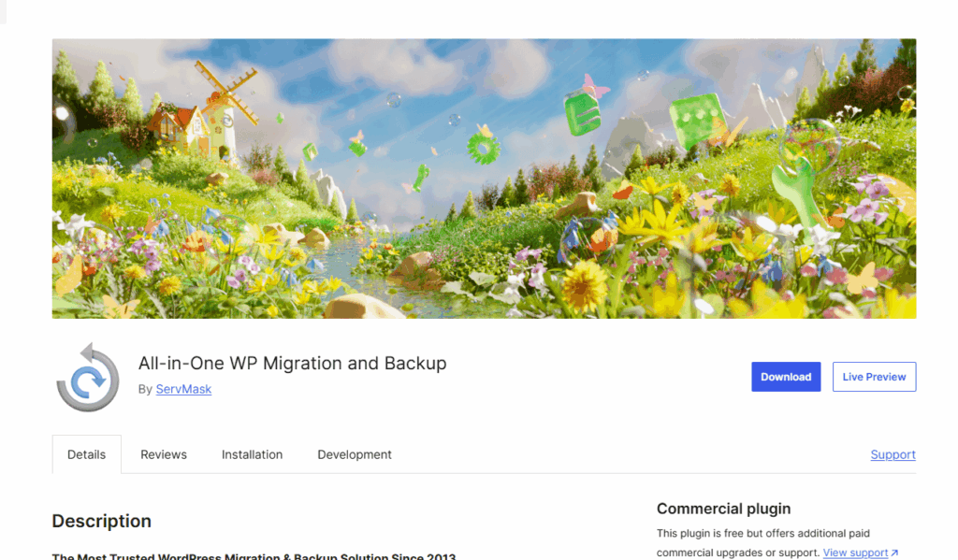Go to the Development tab
Image resolution: width=958 pixels, height=560 pixels.
354,454
